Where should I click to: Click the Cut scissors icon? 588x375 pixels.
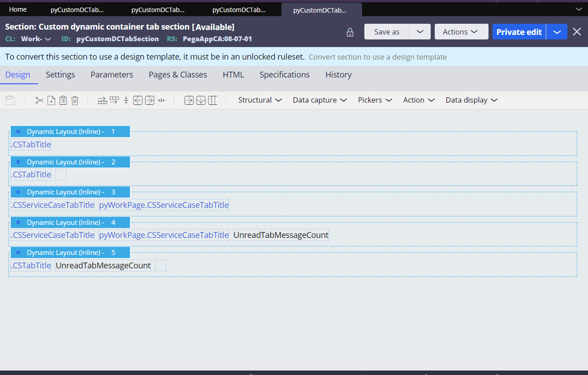(x=39, y=100)
